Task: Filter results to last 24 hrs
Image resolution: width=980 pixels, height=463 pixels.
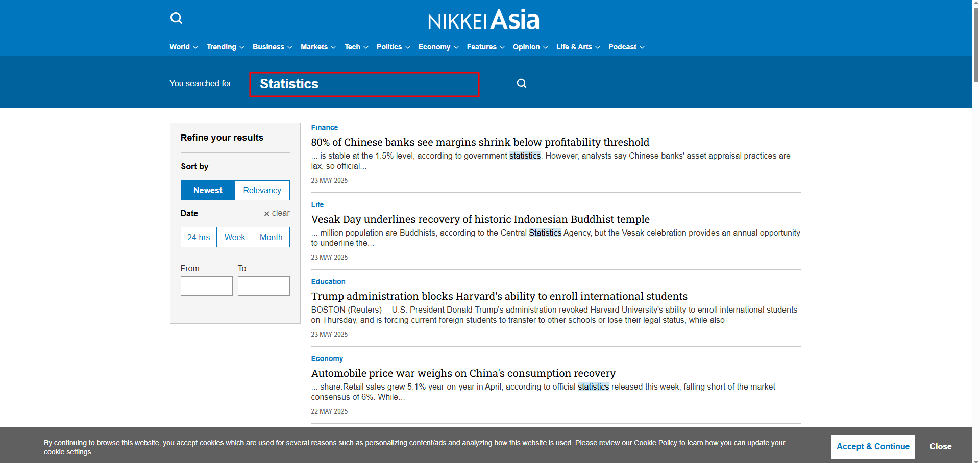Action: tap(199, 237)
